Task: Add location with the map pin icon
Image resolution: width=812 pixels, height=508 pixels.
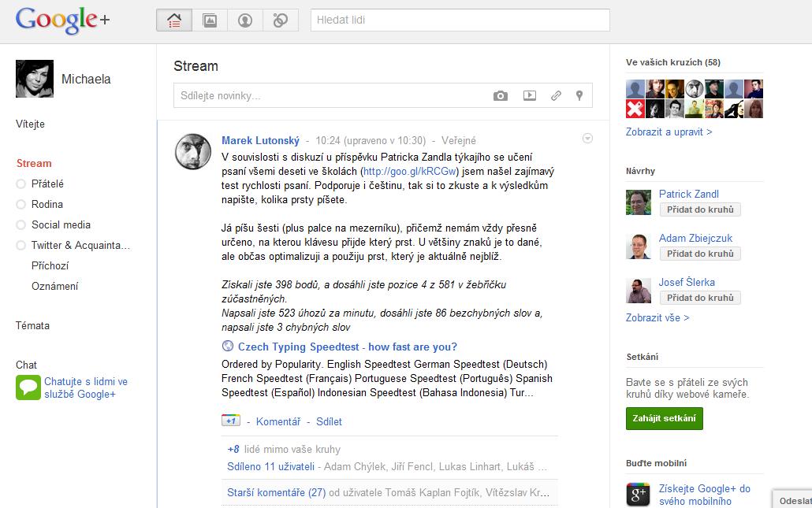Action: [579, 96]
